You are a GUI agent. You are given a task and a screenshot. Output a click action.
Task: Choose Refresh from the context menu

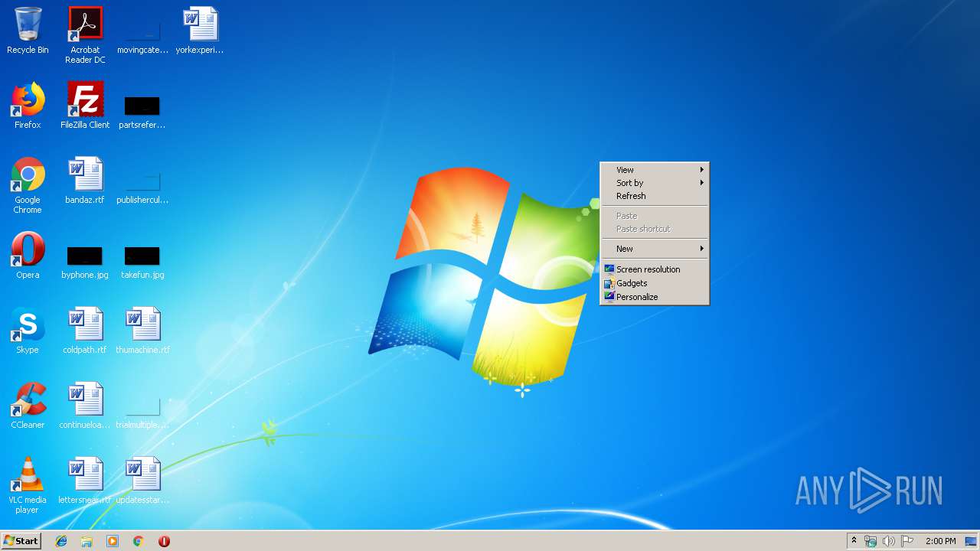point(655,196)
